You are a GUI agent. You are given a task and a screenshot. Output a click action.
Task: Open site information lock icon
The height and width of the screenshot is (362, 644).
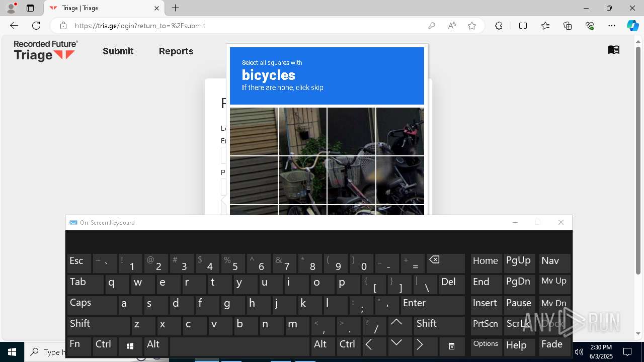coord(63,26)
